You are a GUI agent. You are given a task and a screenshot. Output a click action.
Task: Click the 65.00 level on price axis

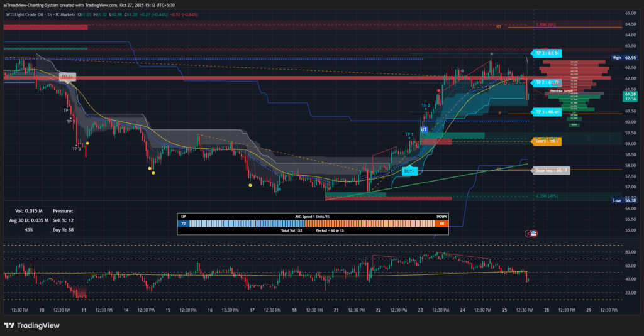[631, 13]
